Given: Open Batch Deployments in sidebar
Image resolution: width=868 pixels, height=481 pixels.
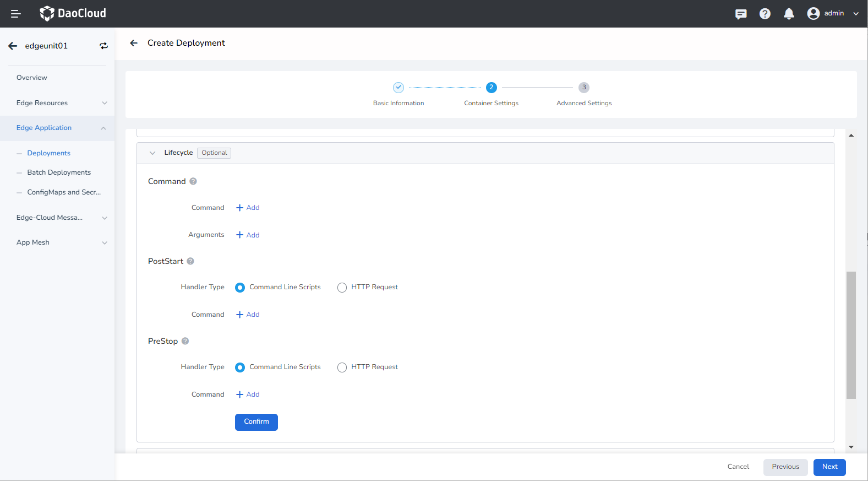Looking at the screenshot, I should point(59,172).
